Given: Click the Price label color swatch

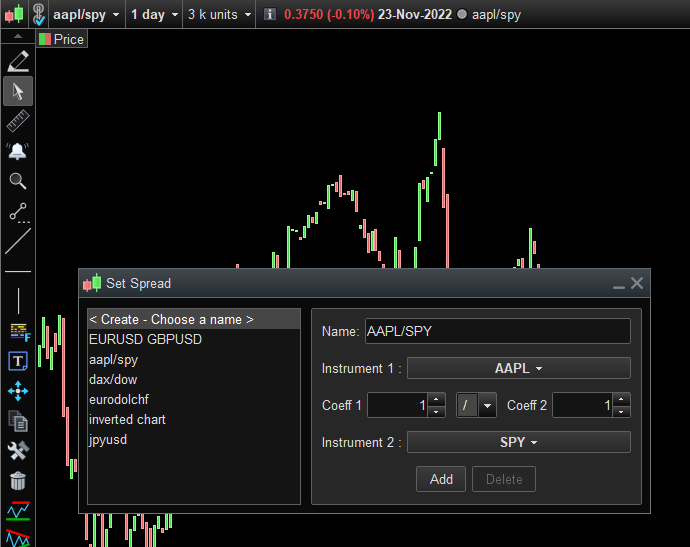Looking at the screenshot, I should tap(45, 39).
